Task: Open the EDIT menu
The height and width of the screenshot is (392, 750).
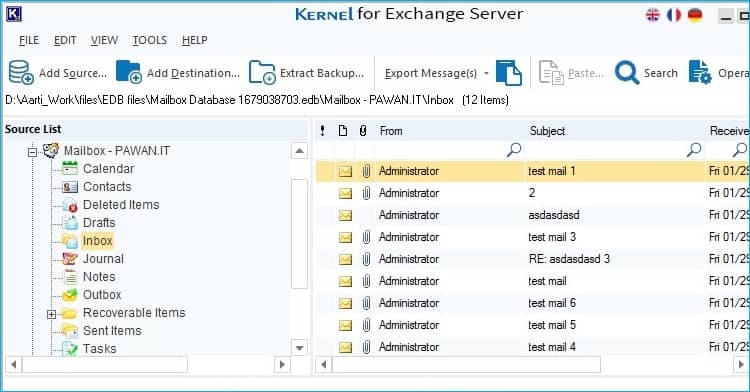Action: click(x=65, y=40)
